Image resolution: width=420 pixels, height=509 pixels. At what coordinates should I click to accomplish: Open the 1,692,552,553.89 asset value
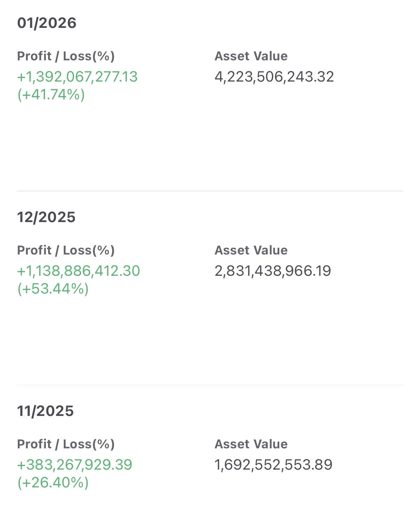[273, 465]
